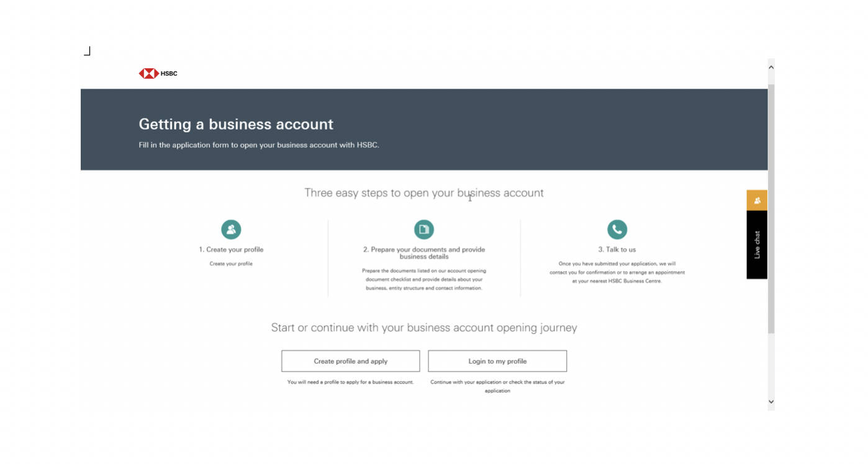This screenshot has height=464, width=868.
Task: Click the "Three easy steps" section heading
Action: pyautogui.click(x=424, y=193)
